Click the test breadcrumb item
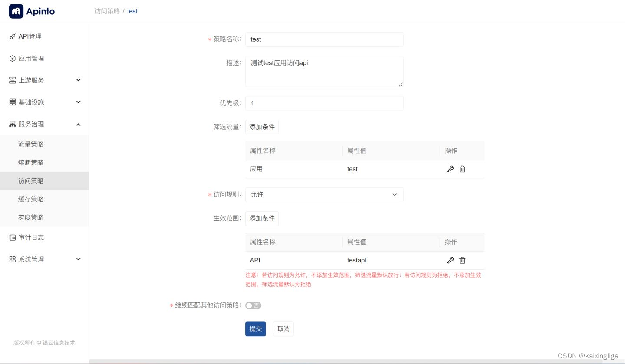Screen dimensions: 625x364 click(x=132, y=11)
